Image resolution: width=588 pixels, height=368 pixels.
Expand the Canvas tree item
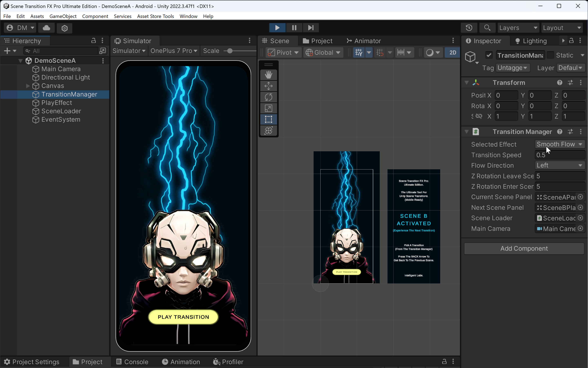[28, 86]
